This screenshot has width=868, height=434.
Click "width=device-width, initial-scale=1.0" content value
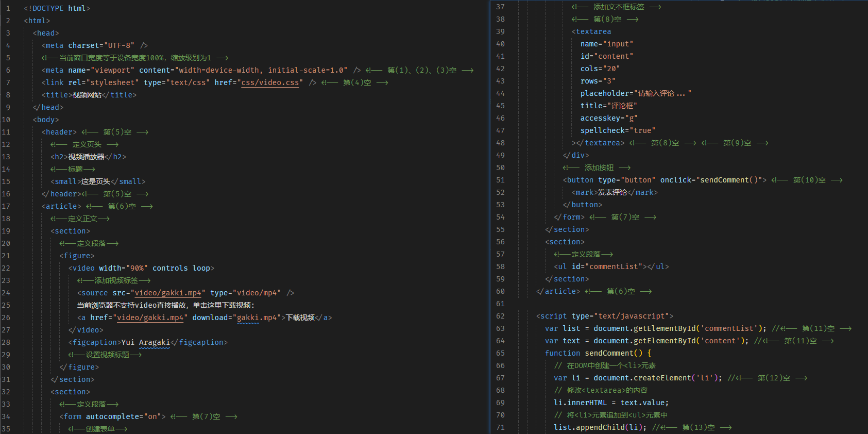(261, 70)
